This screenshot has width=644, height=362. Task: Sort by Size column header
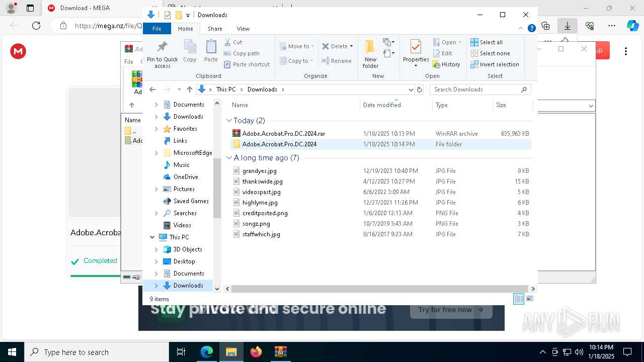[512, 105]
